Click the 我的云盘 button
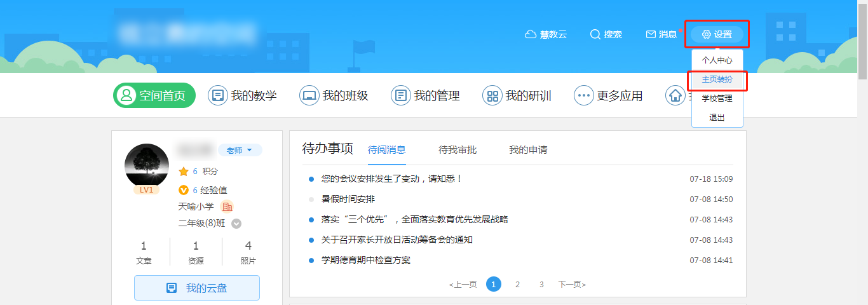Viewport: 868px width, 305px height. (197, 288)
